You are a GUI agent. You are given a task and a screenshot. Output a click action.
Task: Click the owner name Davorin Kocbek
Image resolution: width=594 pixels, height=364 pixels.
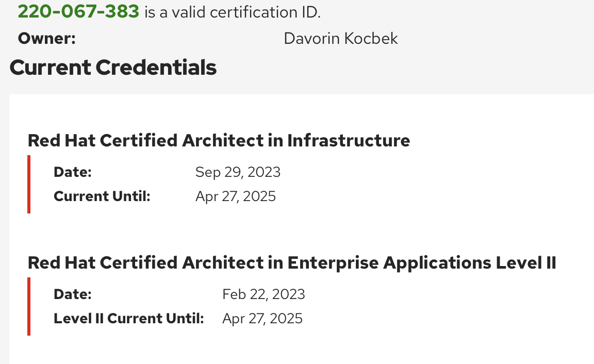point(341,39)
